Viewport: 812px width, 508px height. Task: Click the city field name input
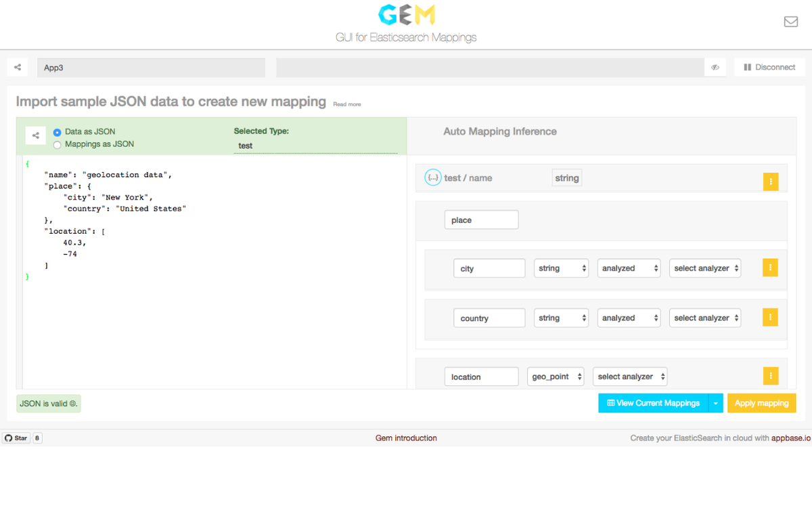pyautogui.click(x=489, y=268)
